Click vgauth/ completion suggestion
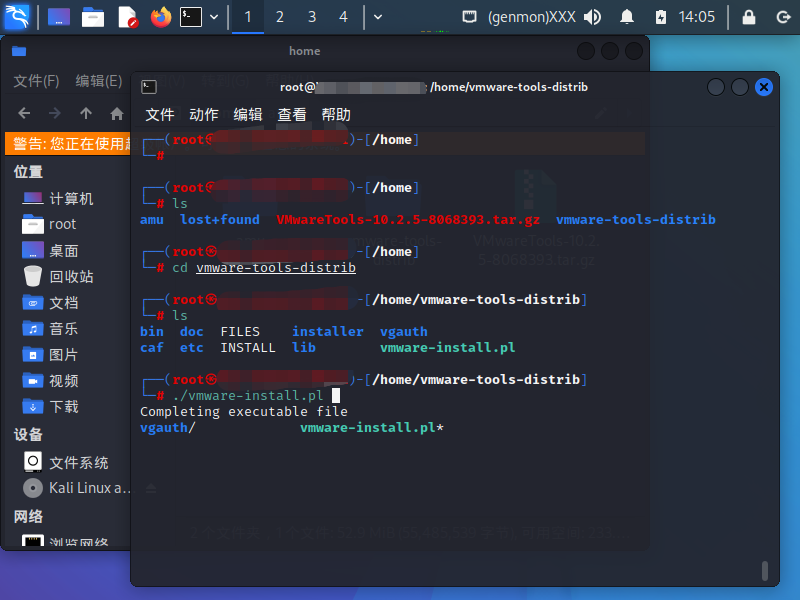 pyautogui.click(x=168, y=428)
